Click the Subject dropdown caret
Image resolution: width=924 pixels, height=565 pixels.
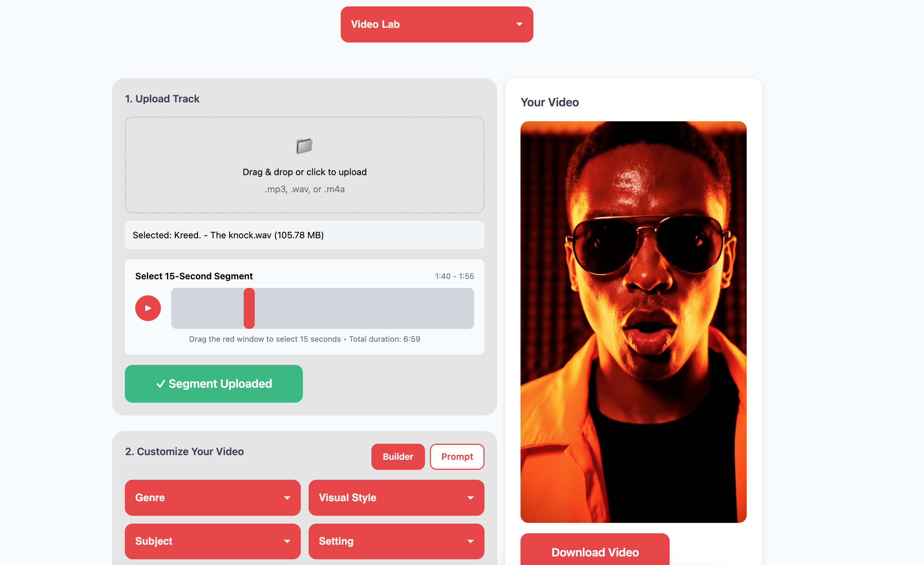287,541
